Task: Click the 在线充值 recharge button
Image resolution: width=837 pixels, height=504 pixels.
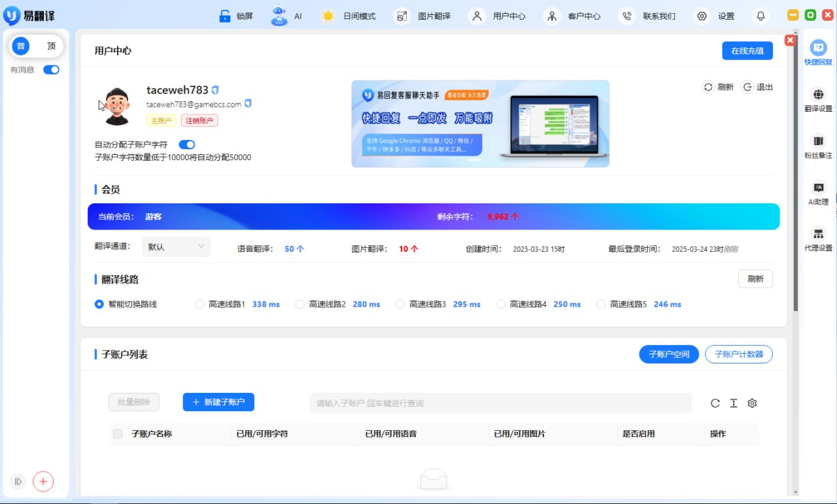Action: (747, 51)
